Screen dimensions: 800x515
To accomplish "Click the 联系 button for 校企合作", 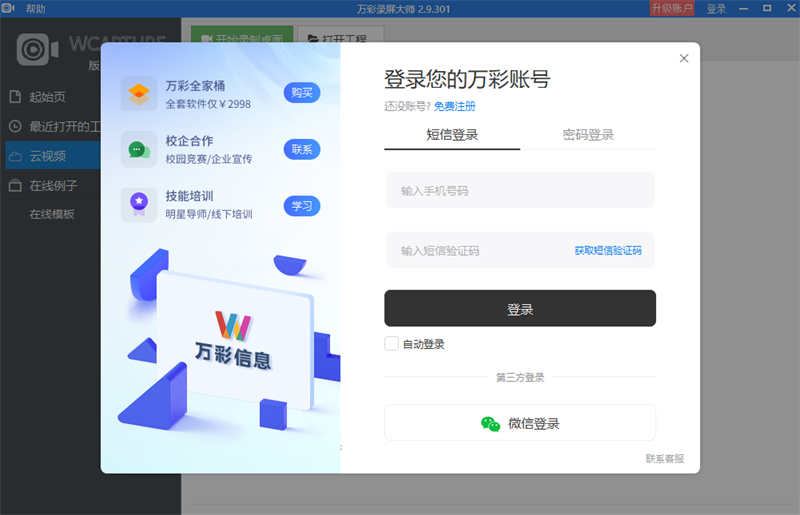I will [x=302, y=149].
